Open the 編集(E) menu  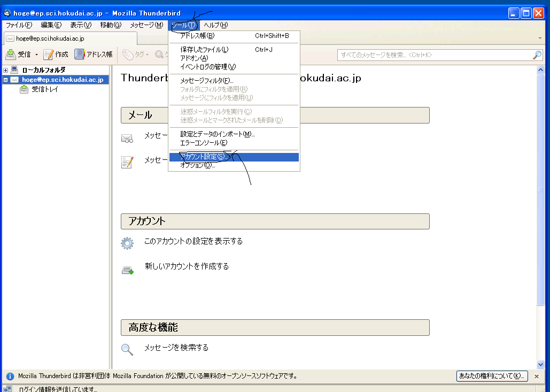pos(51,25)
